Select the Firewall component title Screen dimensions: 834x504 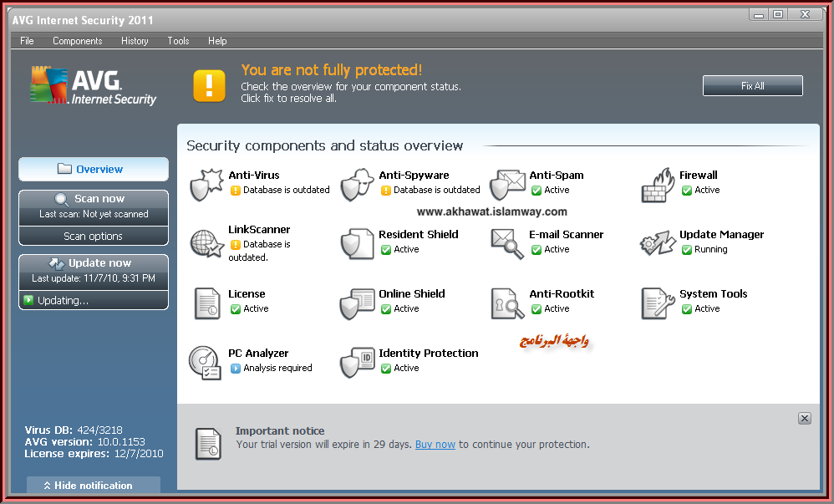point(698,175)
